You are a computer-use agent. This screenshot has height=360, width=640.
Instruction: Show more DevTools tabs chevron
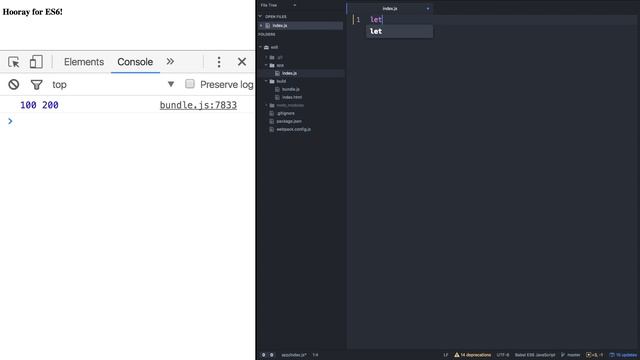(x=170, y=62)
